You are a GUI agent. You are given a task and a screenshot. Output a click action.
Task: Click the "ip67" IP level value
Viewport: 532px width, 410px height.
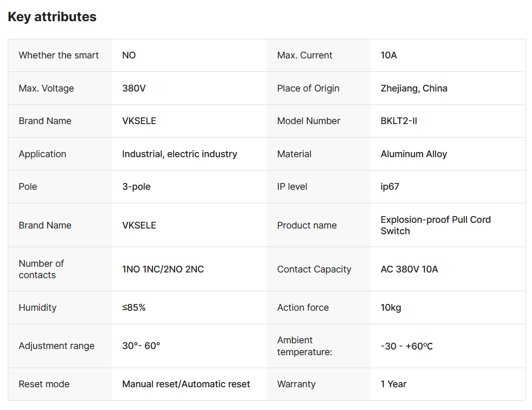pyautogui.click(x=390, y=187)
